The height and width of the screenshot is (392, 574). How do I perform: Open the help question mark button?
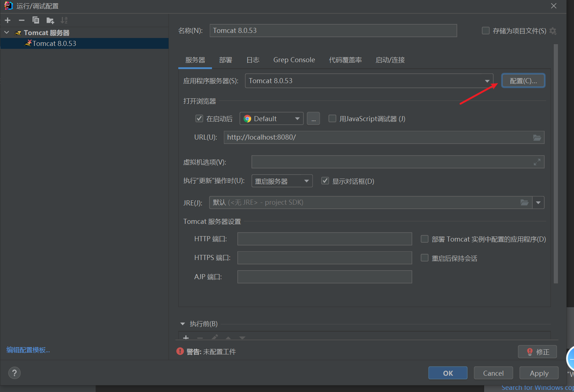(14, 373)
